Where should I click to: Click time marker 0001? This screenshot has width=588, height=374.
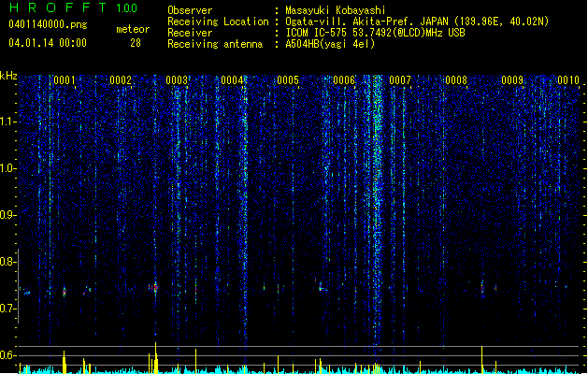tap(65, 80)
